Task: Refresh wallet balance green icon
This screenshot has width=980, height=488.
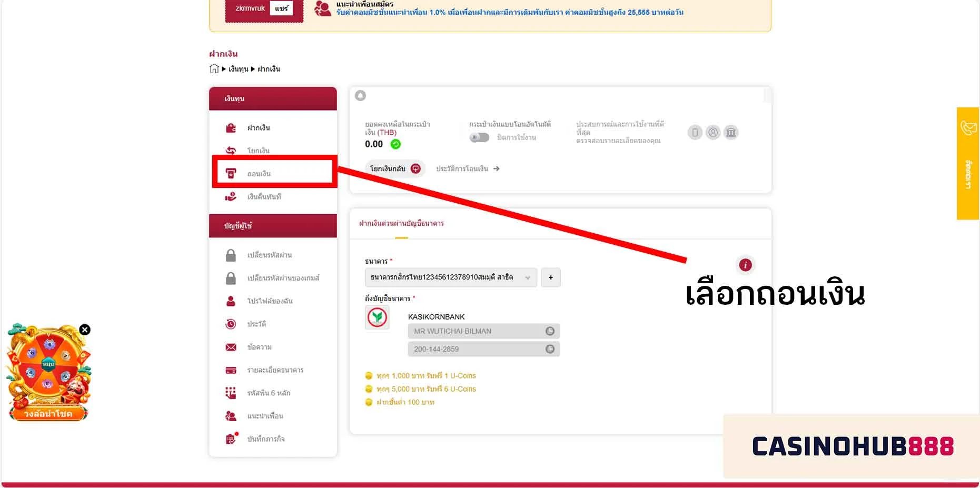Action: [x=395, y=144]
